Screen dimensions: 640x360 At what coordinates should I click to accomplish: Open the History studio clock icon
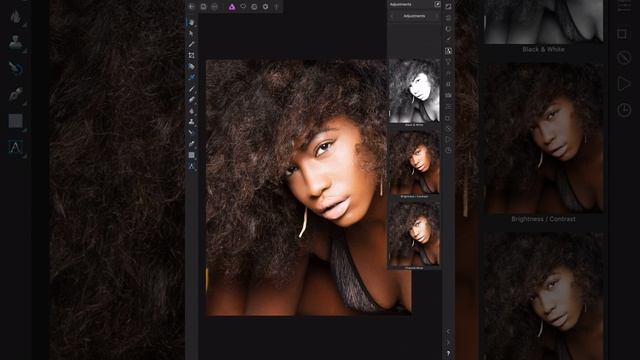pos(448,151)
